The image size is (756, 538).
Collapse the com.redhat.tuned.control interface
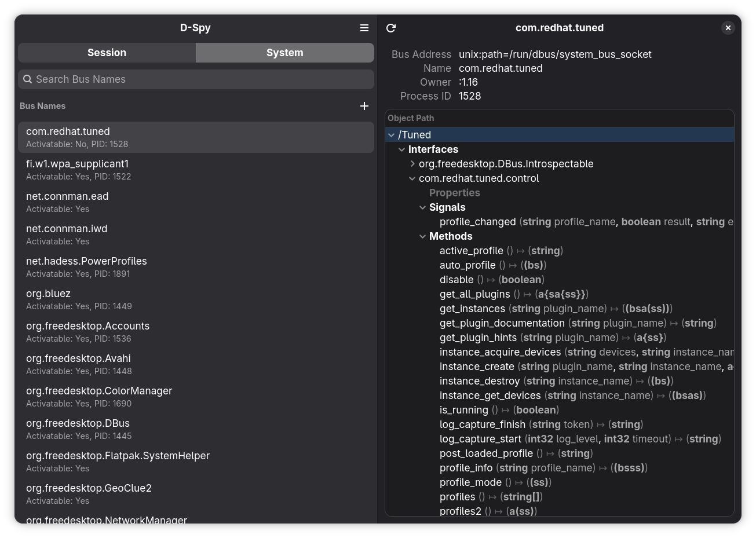pyautogui.click(x=412, y=178)
